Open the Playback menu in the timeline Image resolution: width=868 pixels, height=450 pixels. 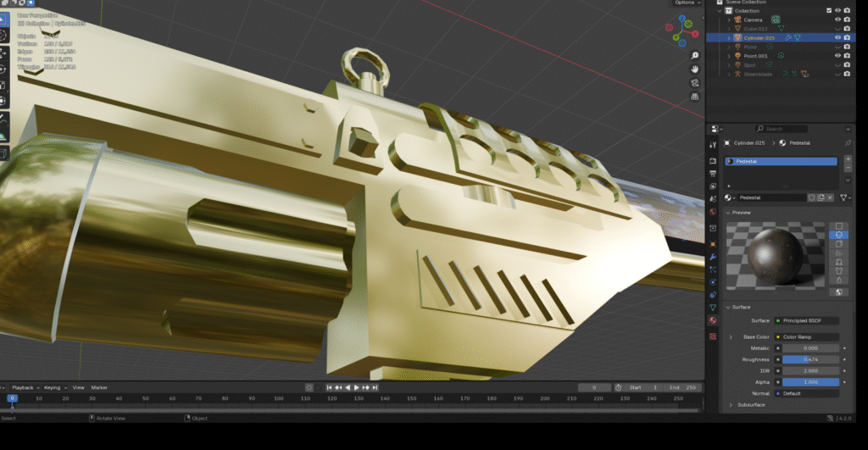point(23,387)
